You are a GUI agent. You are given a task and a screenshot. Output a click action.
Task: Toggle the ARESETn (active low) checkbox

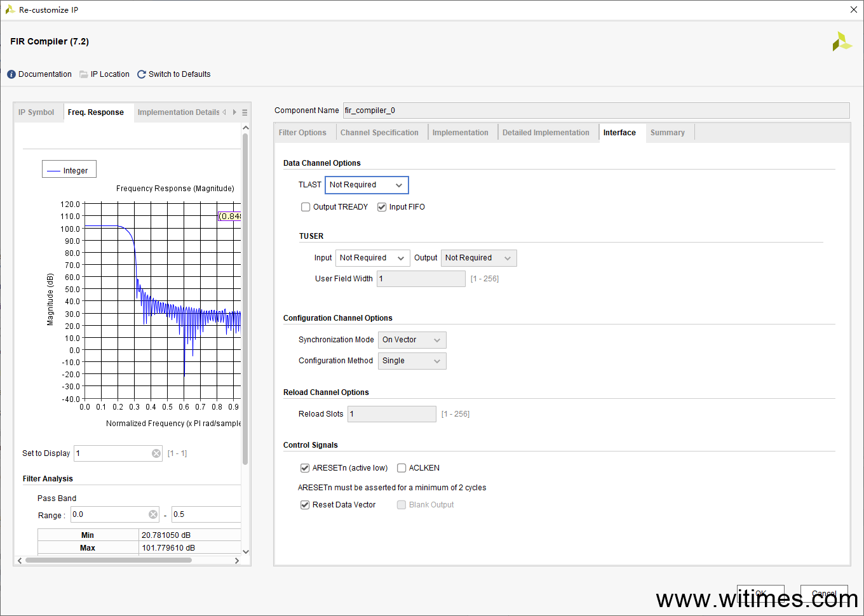[305, 468]
